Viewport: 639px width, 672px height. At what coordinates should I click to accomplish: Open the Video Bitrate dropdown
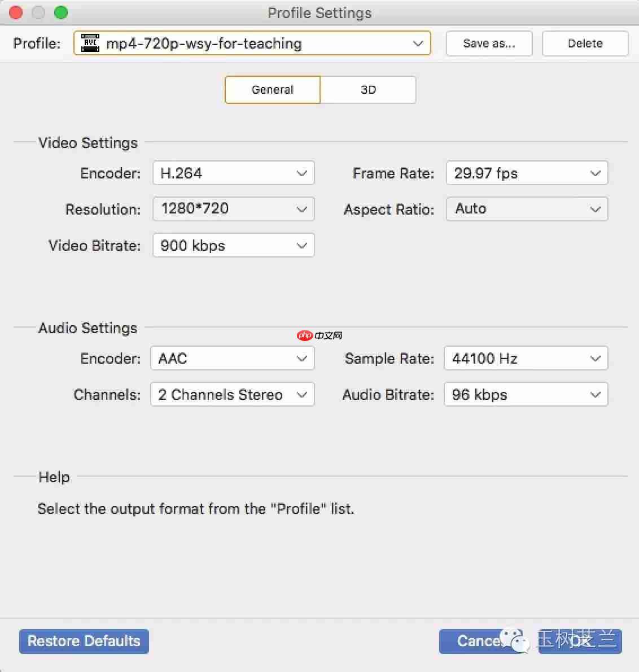tap(233, 246)
